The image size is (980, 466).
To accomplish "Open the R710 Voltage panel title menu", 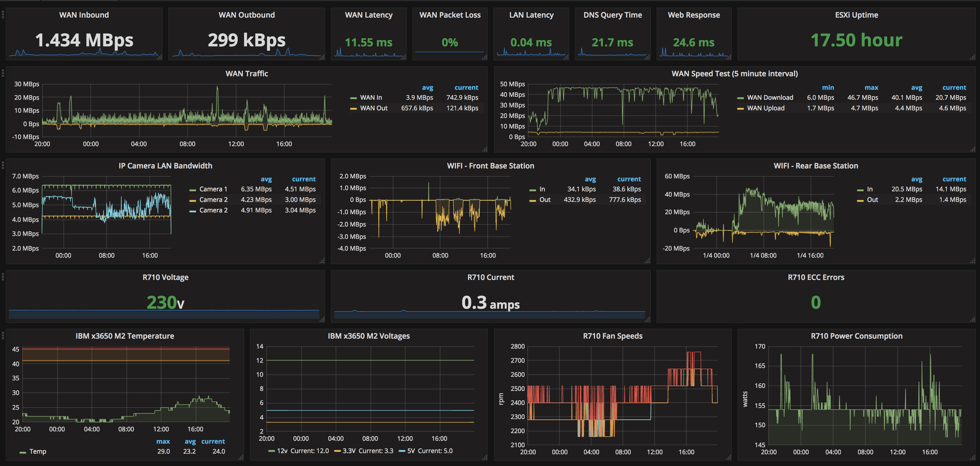I will 165,277.
